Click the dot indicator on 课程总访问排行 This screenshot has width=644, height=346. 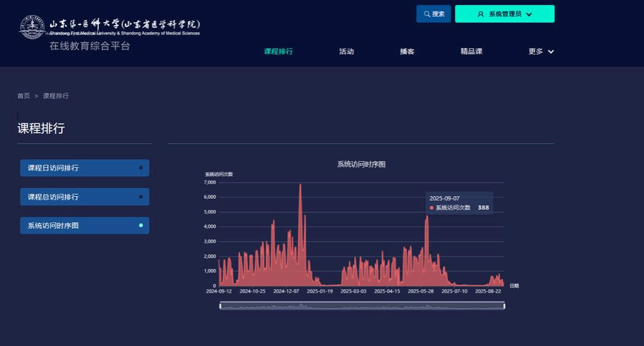click(x=141, y=197)
